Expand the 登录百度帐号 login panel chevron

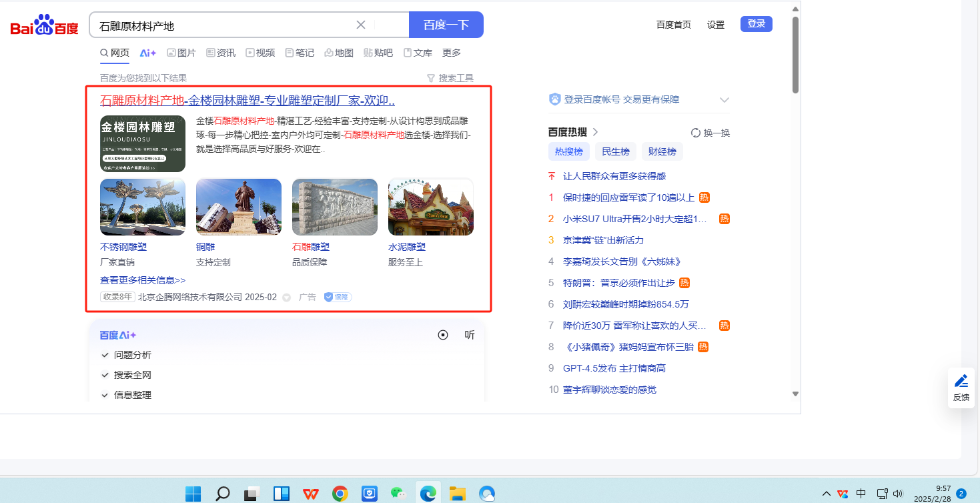pos(724,100)
